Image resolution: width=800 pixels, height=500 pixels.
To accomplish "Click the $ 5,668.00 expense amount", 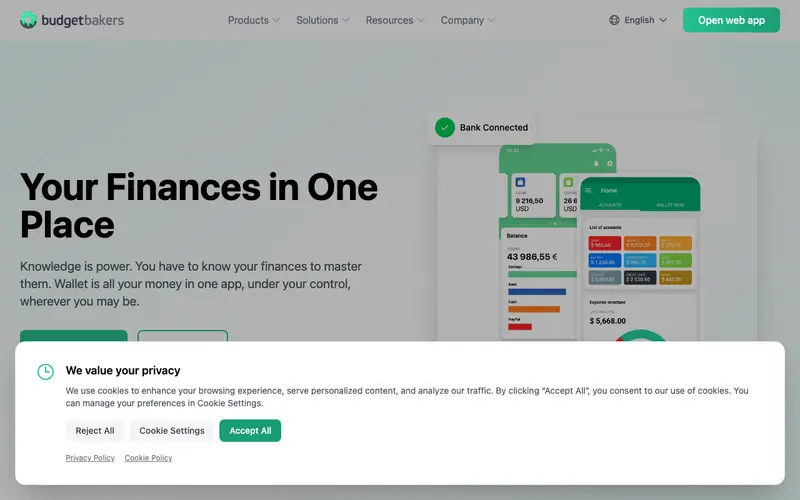I will [x=607, y=321].
